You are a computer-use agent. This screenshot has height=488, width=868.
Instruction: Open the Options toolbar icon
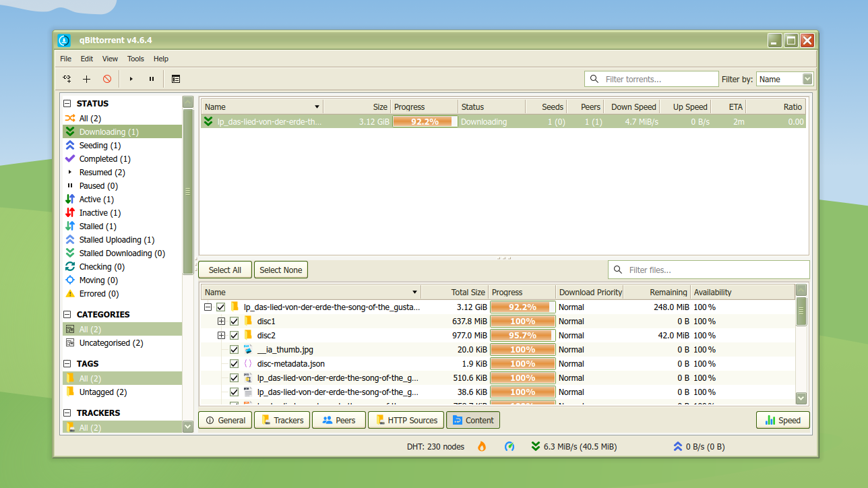pyautogui.click(x=175, y=79)
